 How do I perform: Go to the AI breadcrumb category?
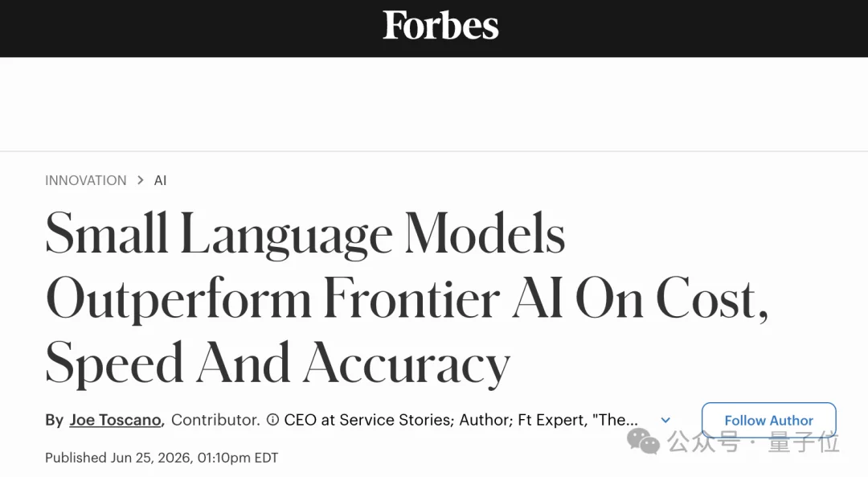[x=160, y=181]
